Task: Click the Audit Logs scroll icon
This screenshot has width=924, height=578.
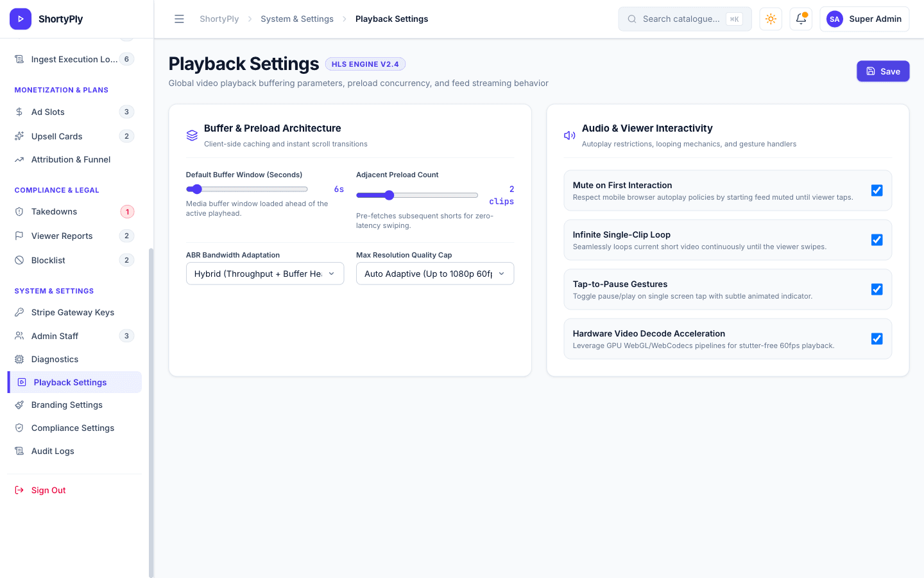Action: click(19, 451)
